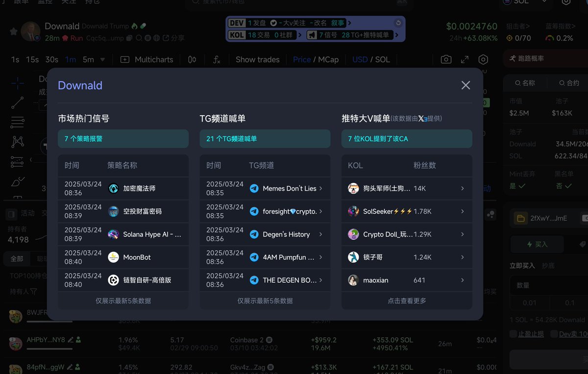Click 点击查看更多 to view more KOLs
The width and height of the screenshot is (588, 374).
click(407, 300)
